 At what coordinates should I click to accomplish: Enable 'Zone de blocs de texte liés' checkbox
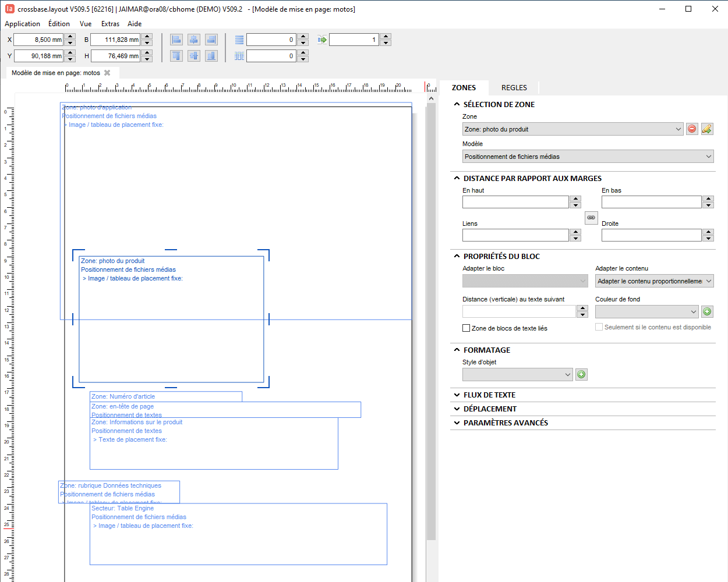click(466, 328)
